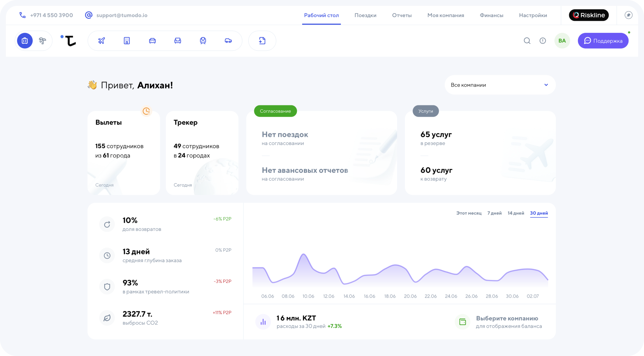This screenshot has height=356, width=644.
Task: Click the pin icon in top corner
Action: tap(629, 15)
